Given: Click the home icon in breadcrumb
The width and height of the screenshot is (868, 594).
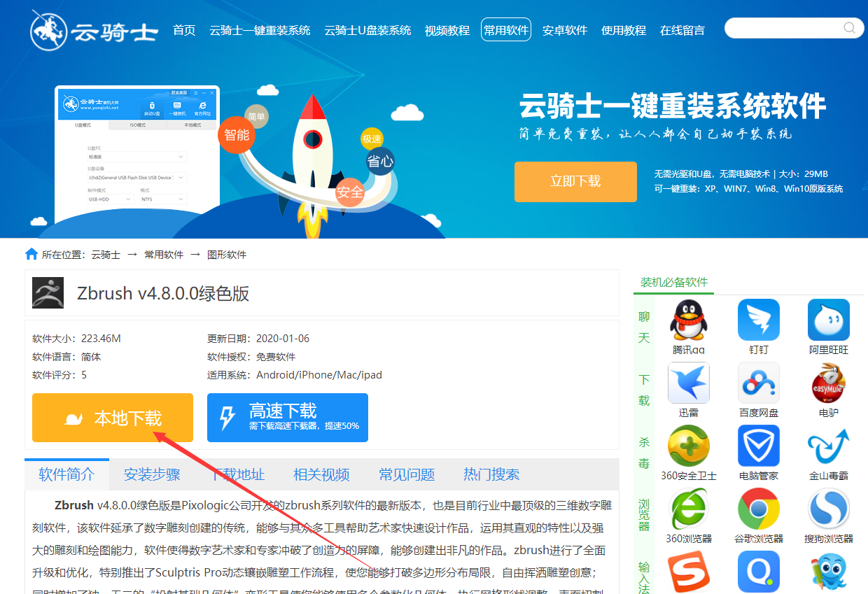Looking at the screenshot, I should tap(31, 254).
